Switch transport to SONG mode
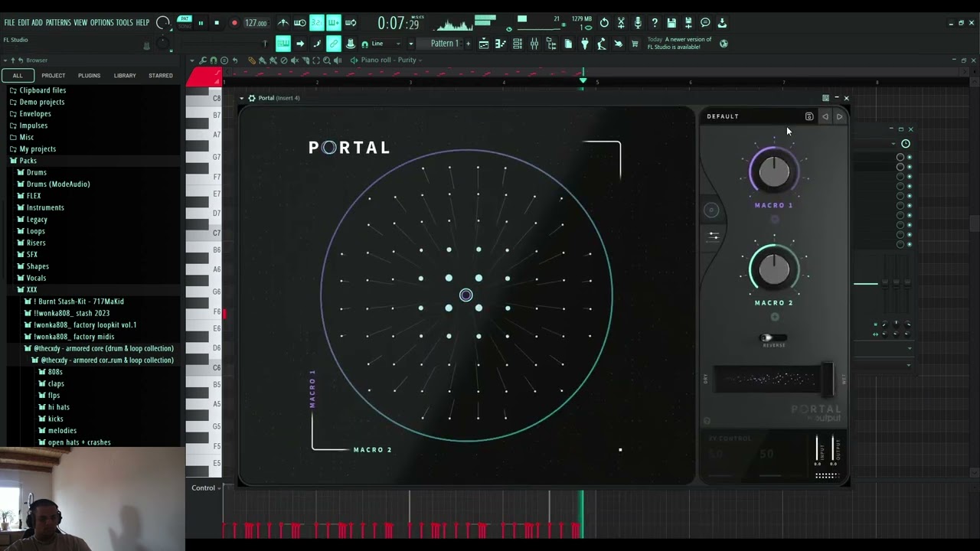The width and height of the screenshot is (980, 551). pos(185,25)
